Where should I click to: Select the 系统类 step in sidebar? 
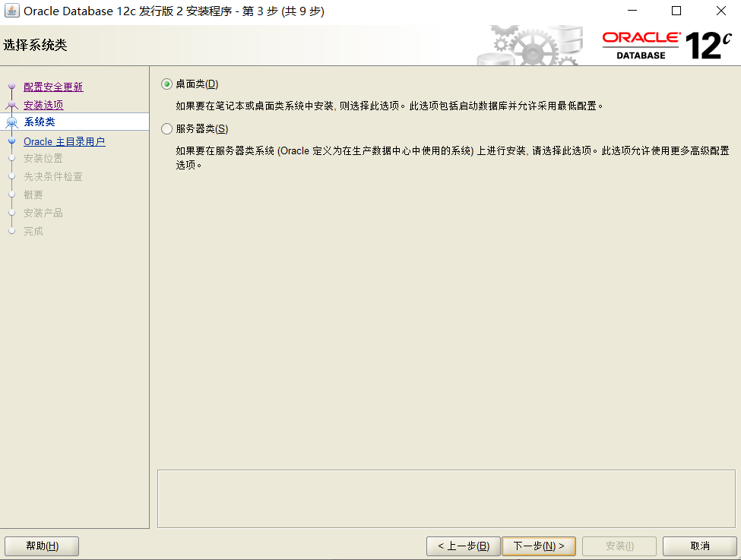pyautogui.click(x=40, y=122)
